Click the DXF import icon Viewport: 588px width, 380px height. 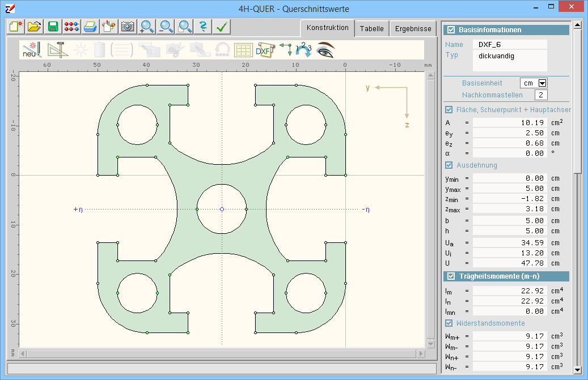point(263,50)
